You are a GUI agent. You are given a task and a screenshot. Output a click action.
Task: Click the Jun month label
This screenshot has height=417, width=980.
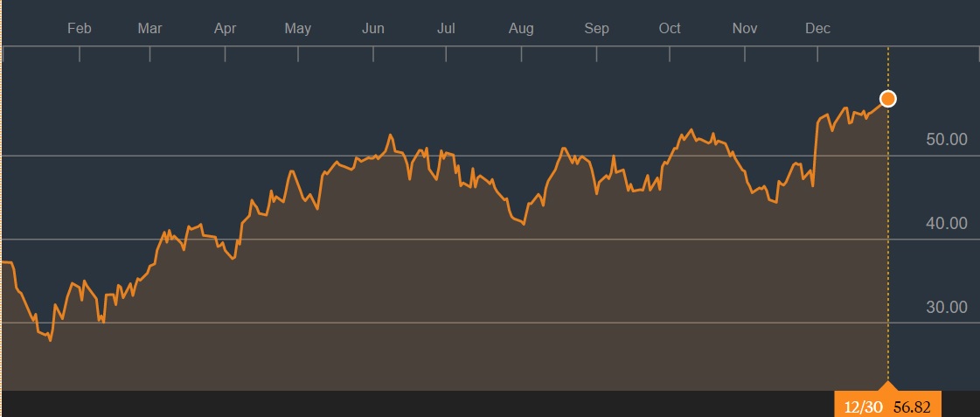tap(373, 28)
